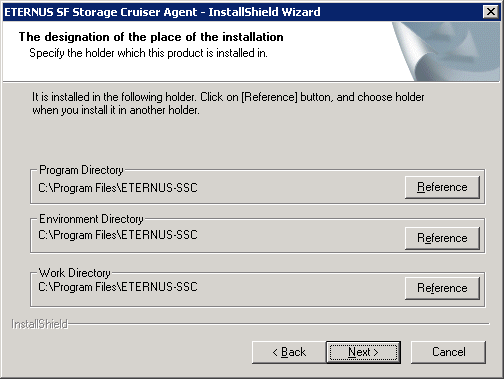This screenshot has width=504, height=379.
Task: Click the Program Directory group label
Action: [81, 170]
